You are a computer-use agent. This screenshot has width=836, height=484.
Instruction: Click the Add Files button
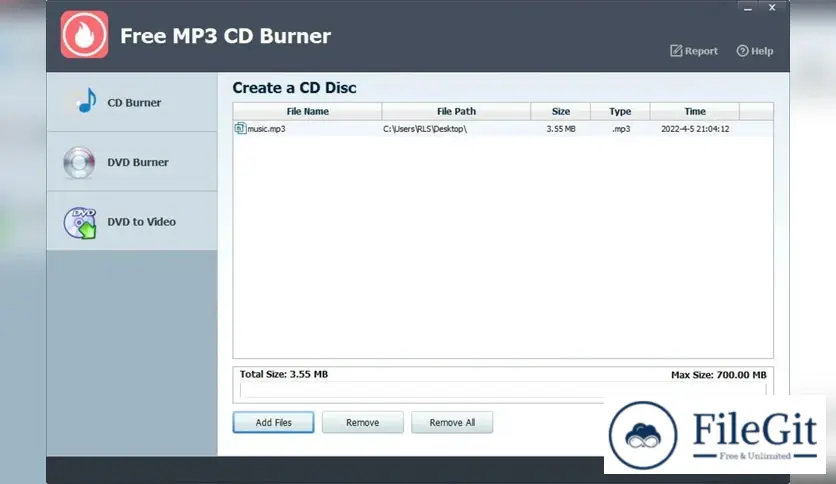(274, 422)
